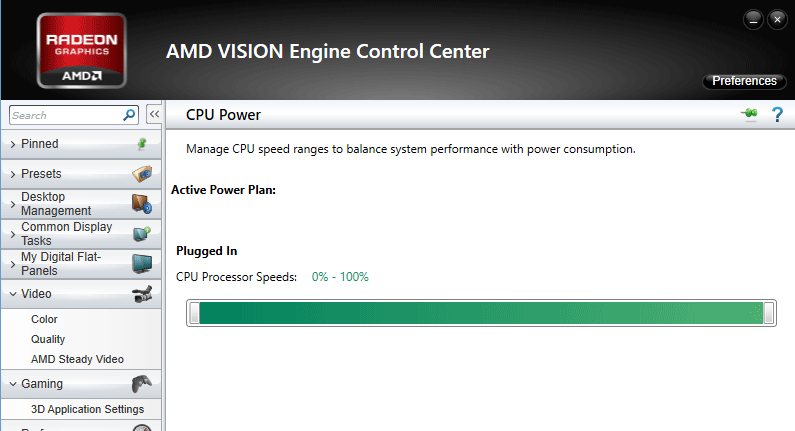The height and width of the screenshot is (431, 795).
Task: Expand the Common Display Tasks section
Action: tap(81, 234)
